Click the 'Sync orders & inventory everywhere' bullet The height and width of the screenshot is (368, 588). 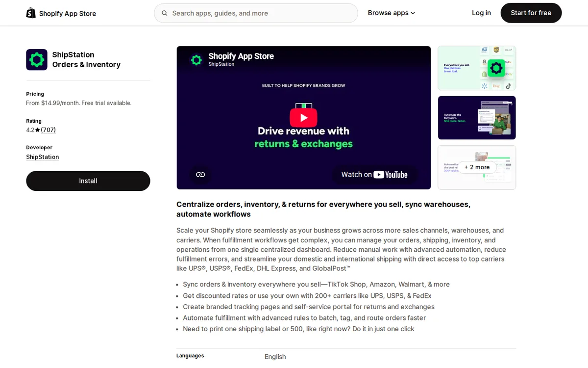tap(316, 285)
